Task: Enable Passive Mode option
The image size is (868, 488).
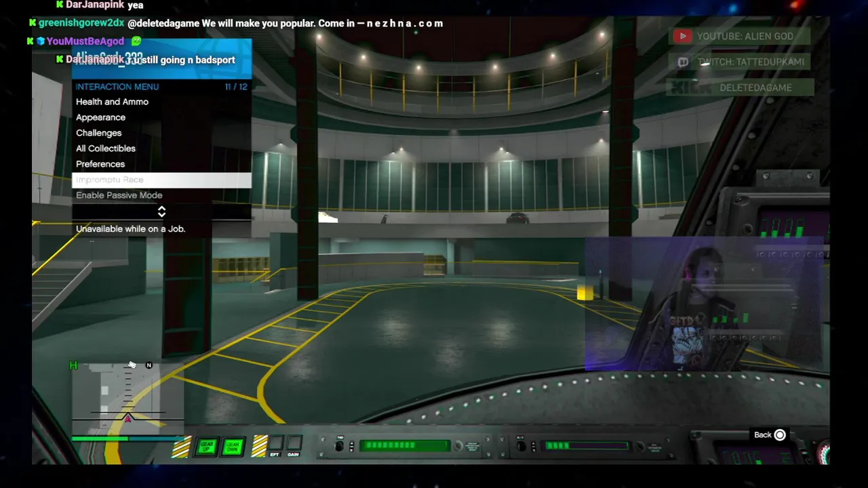Action: [161, 195]
